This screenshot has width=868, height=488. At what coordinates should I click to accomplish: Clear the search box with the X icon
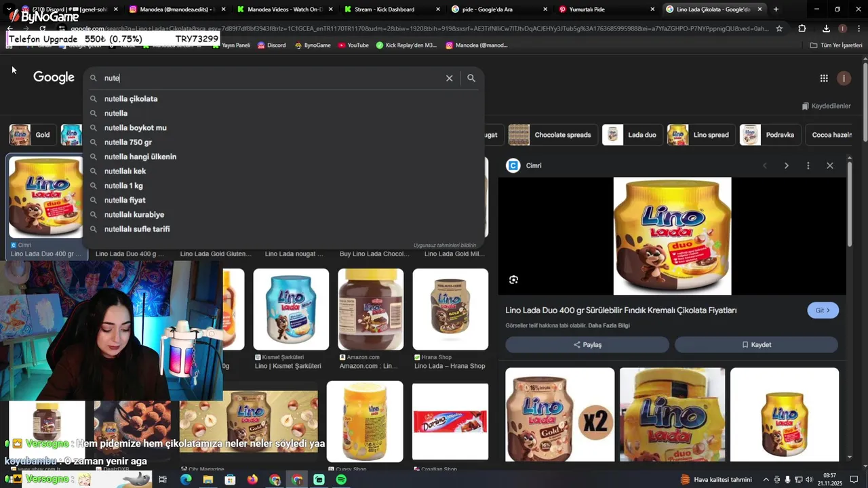pyautogui.click(x=449, y=78)
